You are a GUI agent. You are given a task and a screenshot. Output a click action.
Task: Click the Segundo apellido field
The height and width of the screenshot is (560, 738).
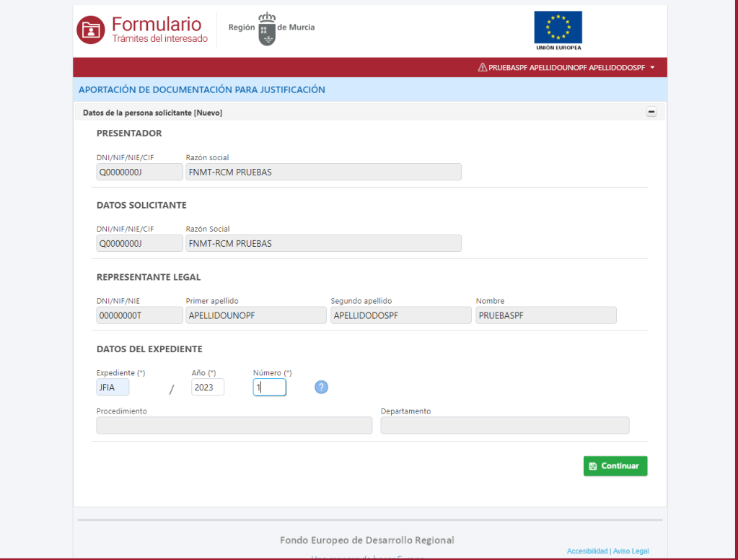click(x=400, y=315)
